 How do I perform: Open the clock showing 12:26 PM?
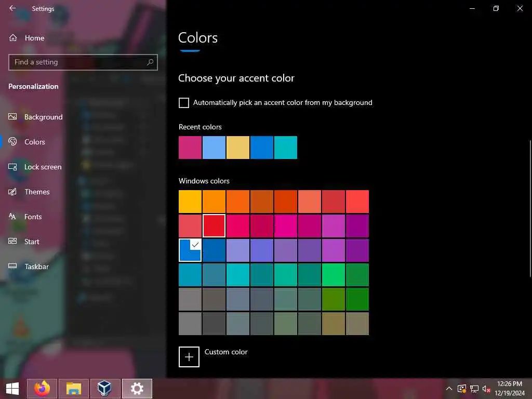coord(510,389)
